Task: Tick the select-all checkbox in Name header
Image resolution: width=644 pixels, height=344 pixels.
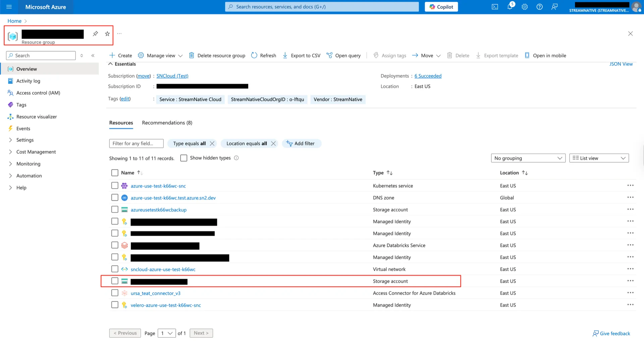Action: (x=115, y=173)
